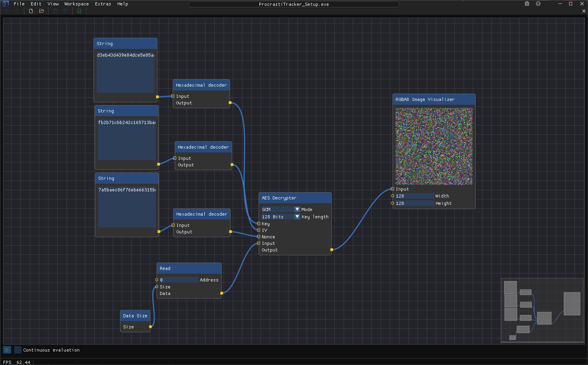Open the Extras menu
Viewport: 588px width, 365px height.
(103, 4)
